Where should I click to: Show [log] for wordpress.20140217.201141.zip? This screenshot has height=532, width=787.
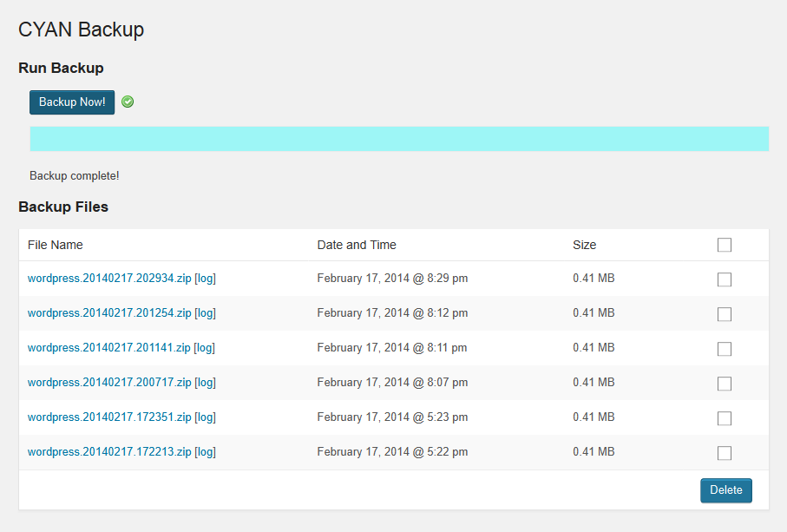[204, 347]
